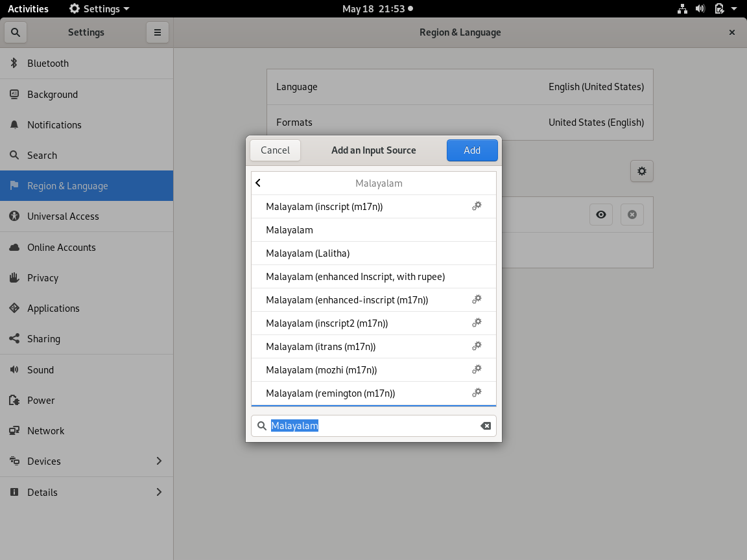This screenshot has width=747, height=560.
Task: Open the system volume indicator
Action: (x=700, y=9)
